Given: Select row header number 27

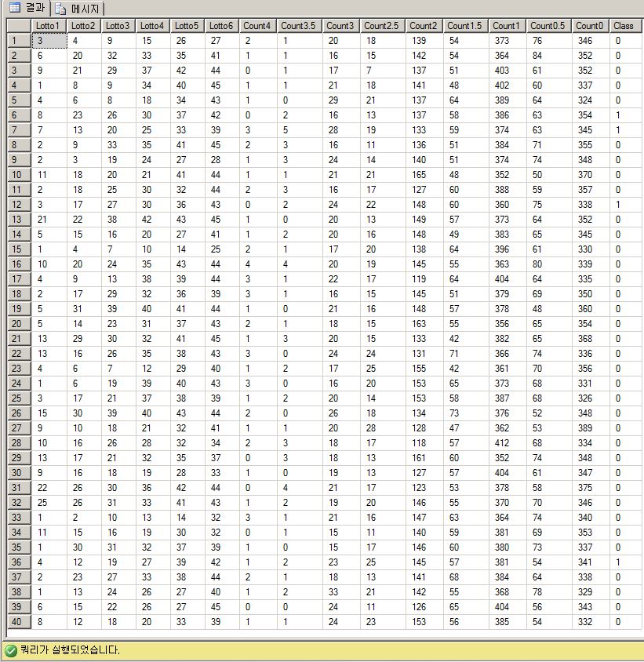Looking at the screenshot, I should [x=20, y=428].
